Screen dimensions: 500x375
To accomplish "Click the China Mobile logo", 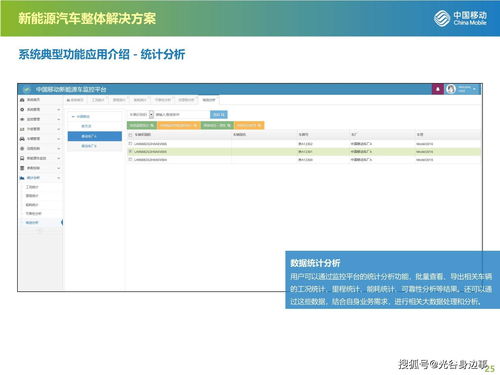I will 460,18.
